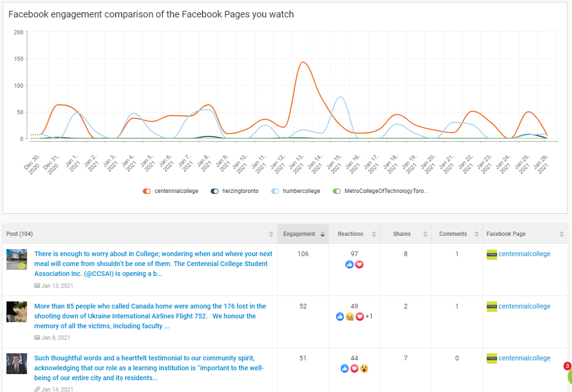Click the Jan 13, 2021 peak on orange line
Screen dimensions: 572x392
[x=303, y=62]
